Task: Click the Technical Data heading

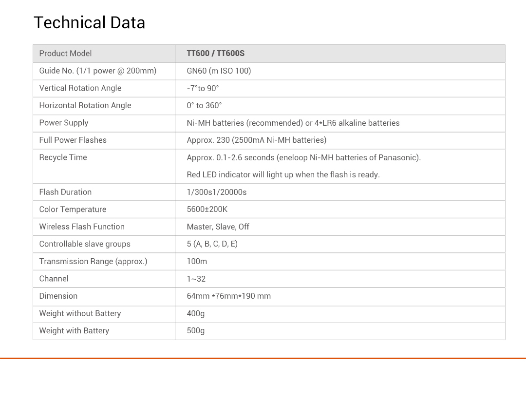Action: tap(90, 23)
